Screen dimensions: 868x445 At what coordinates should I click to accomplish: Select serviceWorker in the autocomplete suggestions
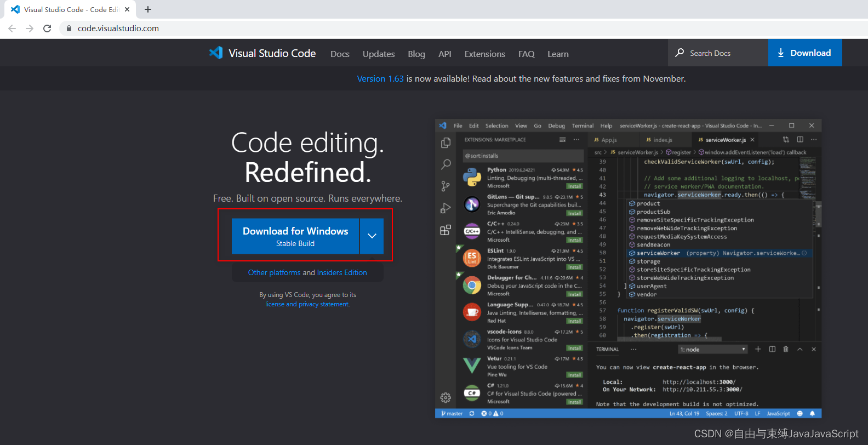pyautogui.click(x=719, y=253)
